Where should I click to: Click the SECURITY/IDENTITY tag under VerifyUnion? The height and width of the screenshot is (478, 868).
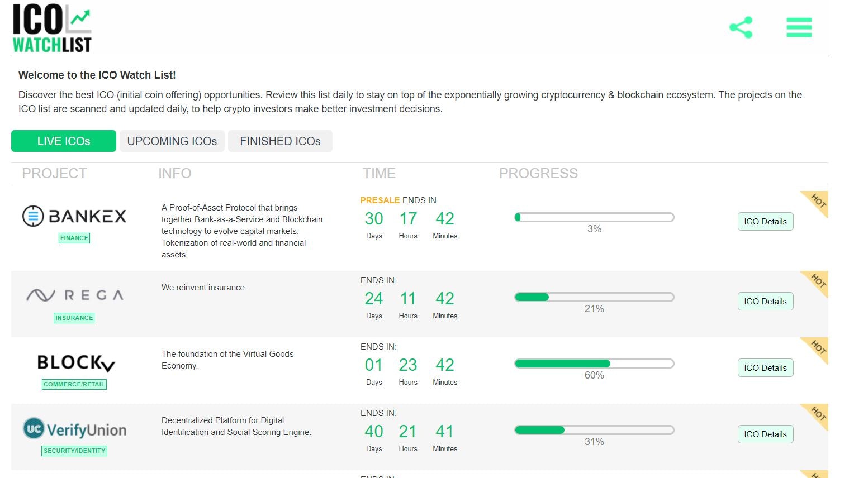pos(75,451)
